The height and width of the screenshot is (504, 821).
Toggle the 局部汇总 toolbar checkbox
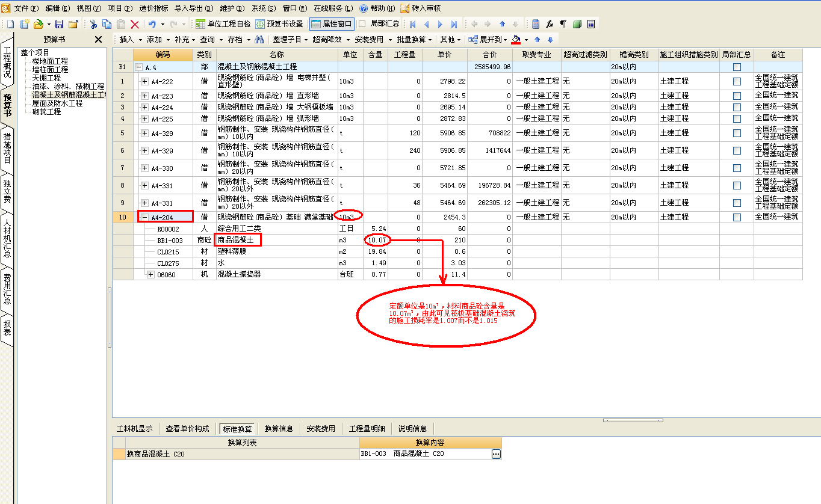tap(362, 24)
